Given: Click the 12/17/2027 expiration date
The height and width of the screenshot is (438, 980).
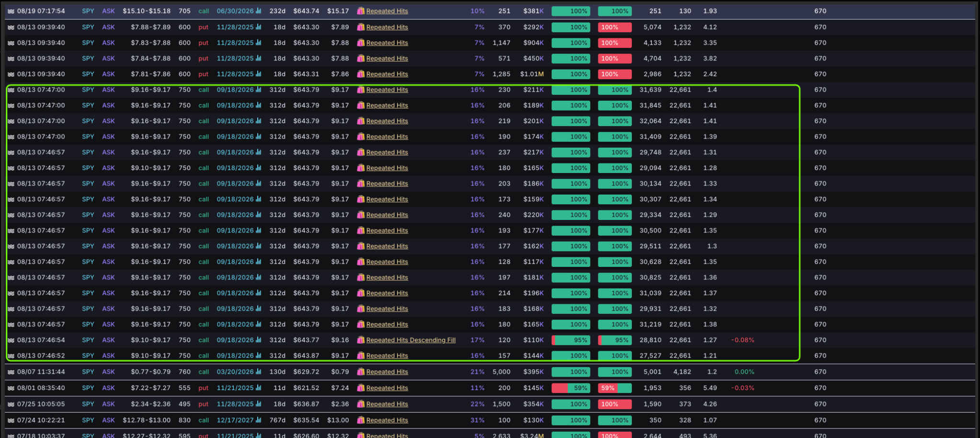Looking at the screenshot, I should coord(235,420).
